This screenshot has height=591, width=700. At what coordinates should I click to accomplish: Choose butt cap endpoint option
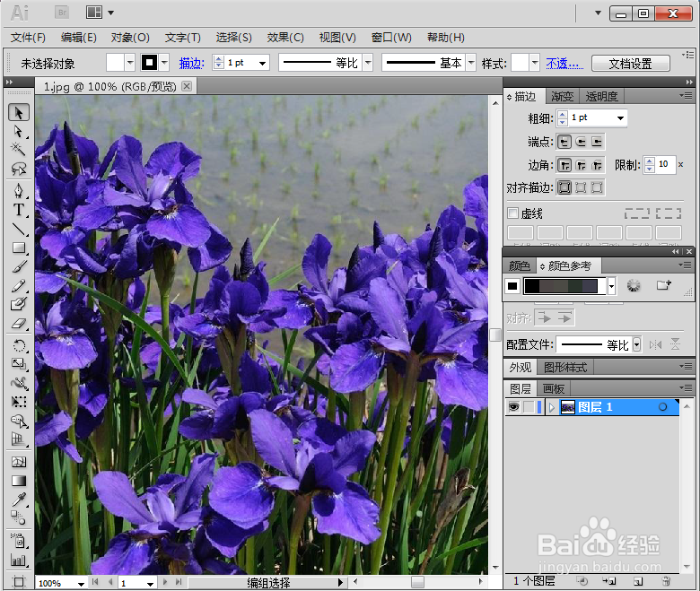tap(564, 142)
